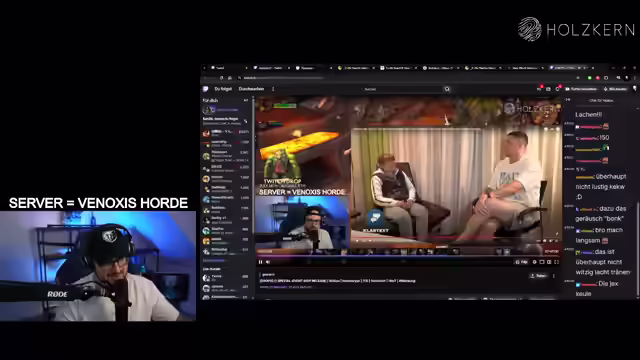Go to the 'Du folgst' page
The image size is (640, 360).
click(223, 89)
